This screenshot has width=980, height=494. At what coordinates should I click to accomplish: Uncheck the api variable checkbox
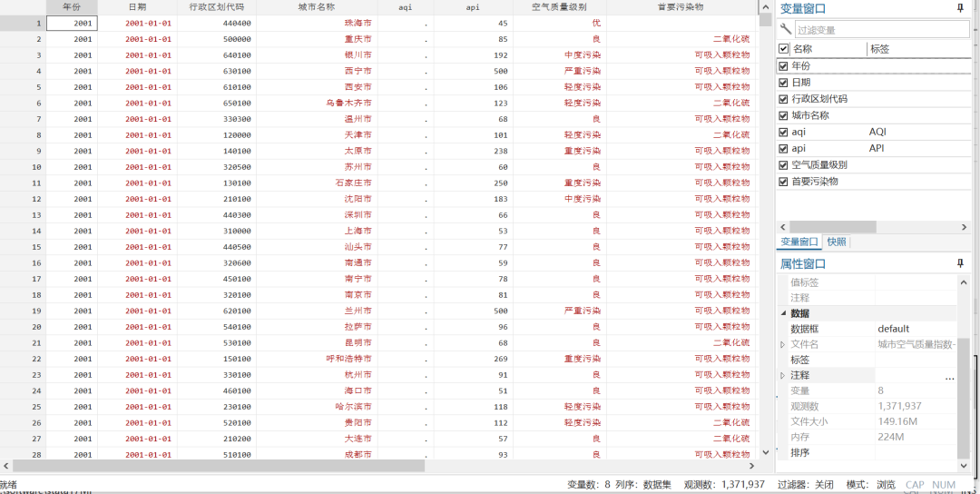(783, 149)
